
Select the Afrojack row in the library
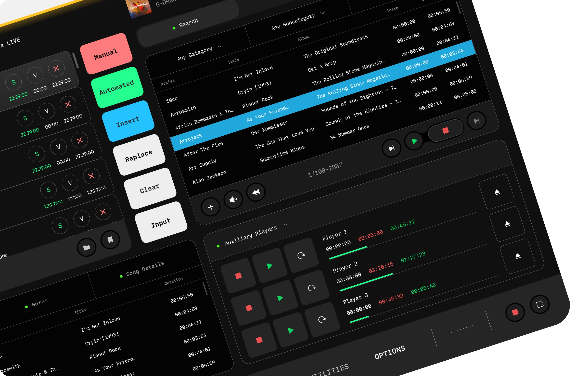pos(323,96)
